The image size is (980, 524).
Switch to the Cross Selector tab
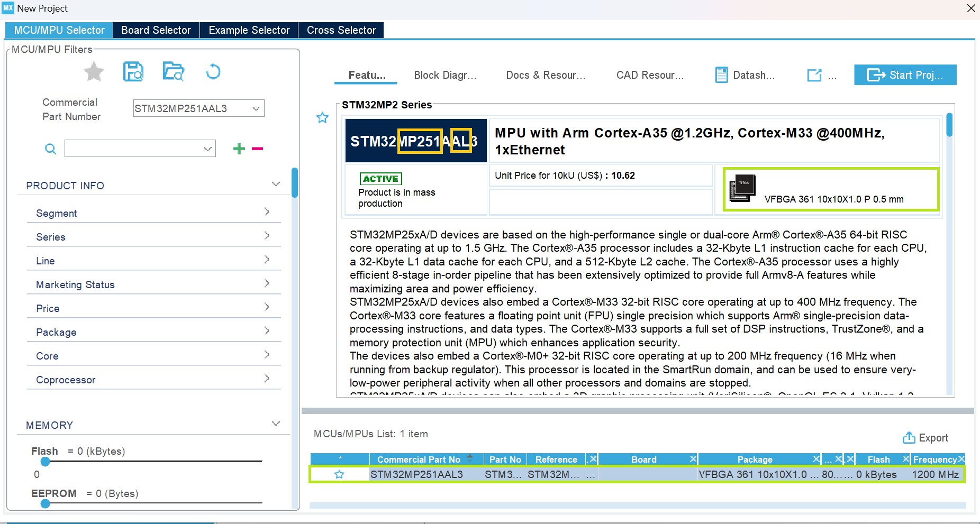pyautogui.click(x=341, y=30)
